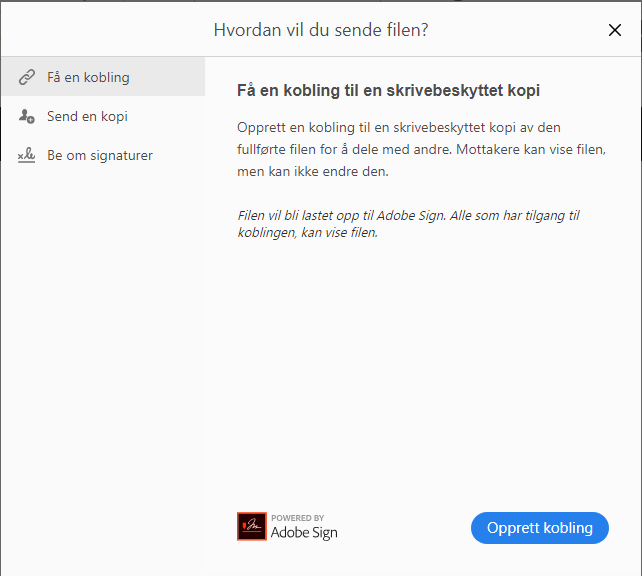This screenshot has height=576, width=642.
Task: Click the POWERED BY label
Action: [x=297, y=517]
